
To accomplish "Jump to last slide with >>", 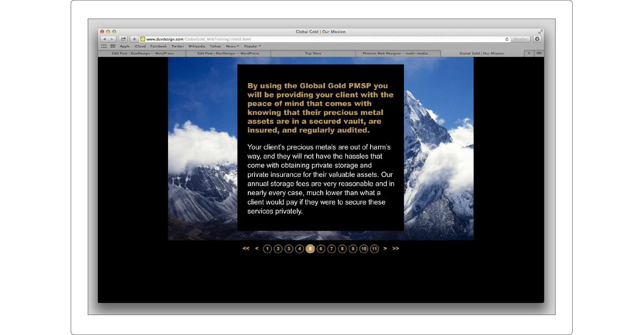I will (396, 248).
